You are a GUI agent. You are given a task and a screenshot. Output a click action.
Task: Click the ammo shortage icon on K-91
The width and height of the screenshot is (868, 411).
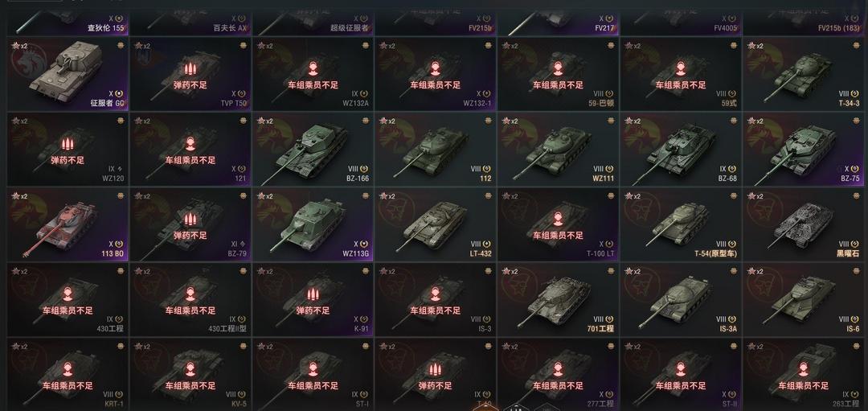[313, 294]
